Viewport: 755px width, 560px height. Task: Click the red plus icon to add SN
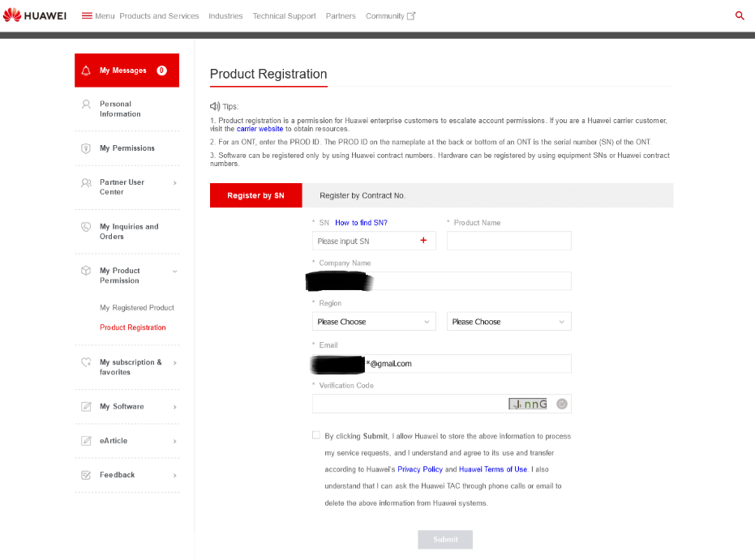[423, 240]
